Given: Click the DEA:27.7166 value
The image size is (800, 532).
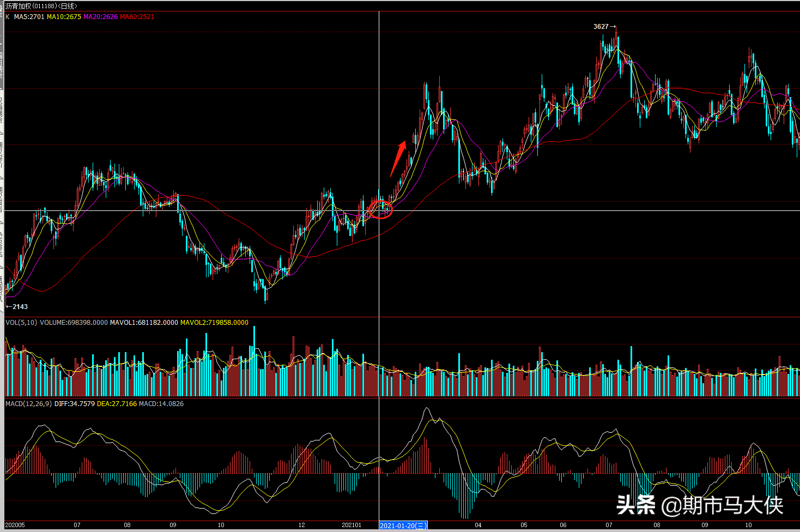Looking at the screenshot, I should coord(117,404).
